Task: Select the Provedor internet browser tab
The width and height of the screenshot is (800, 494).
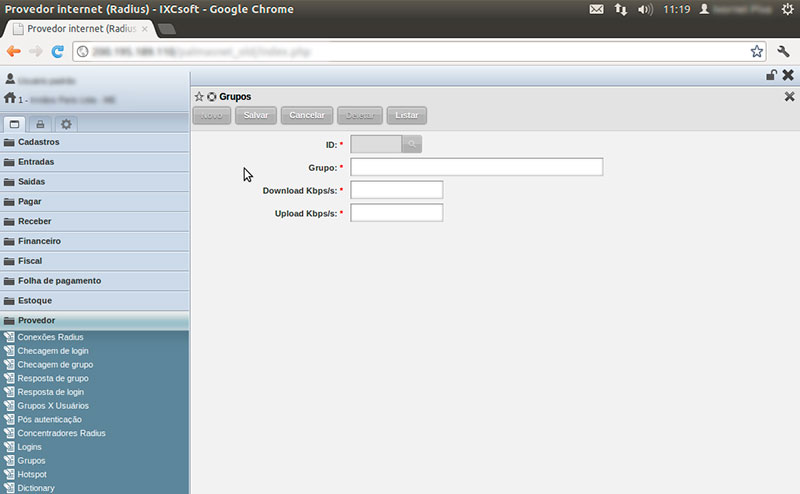Action: tap(79, 29)
